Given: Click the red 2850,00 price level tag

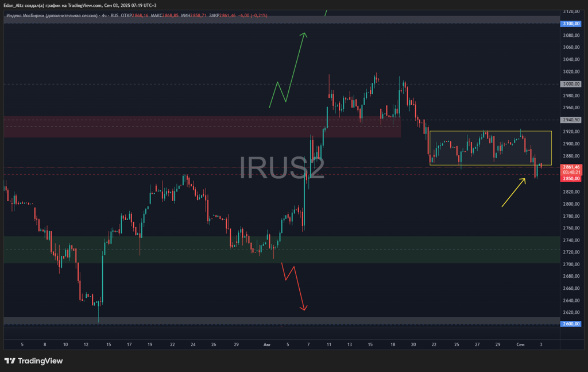Looking at the screenshot, I should pyautogui.click(x=570, y=178).
